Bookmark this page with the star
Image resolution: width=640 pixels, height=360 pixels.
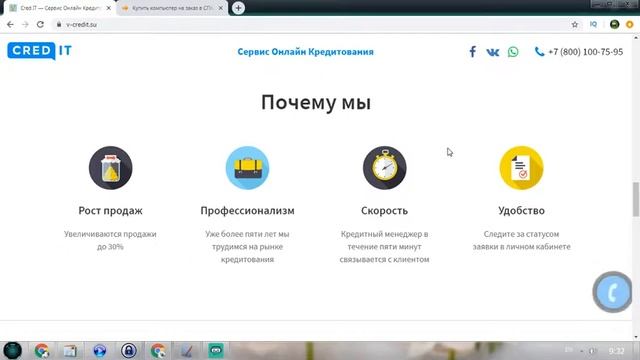point(575,24)
